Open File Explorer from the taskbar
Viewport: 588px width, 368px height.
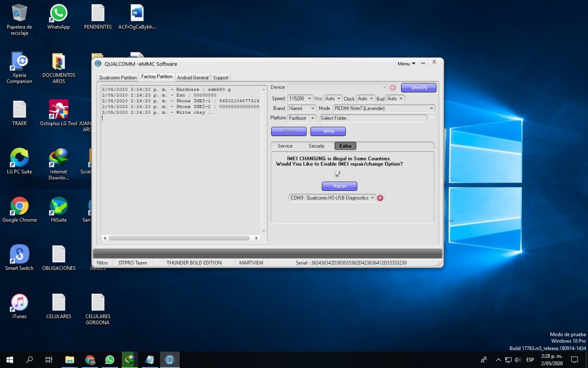click(69, 360)
